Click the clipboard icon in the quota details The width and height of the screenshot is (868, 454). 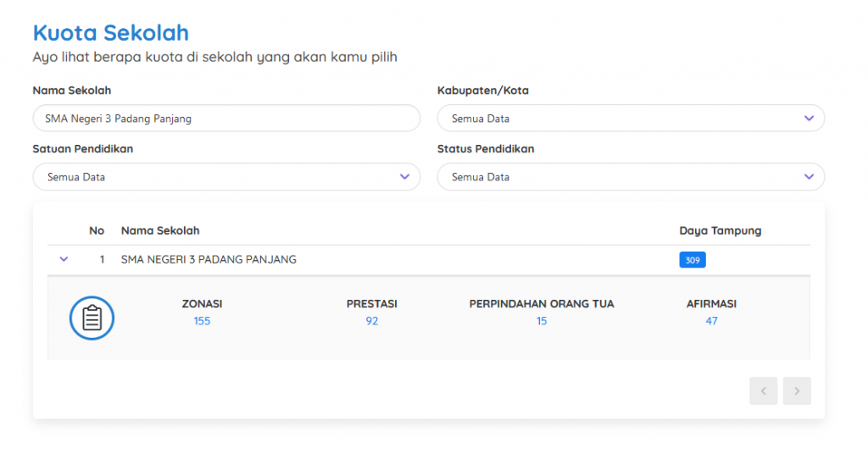(92, 318)
